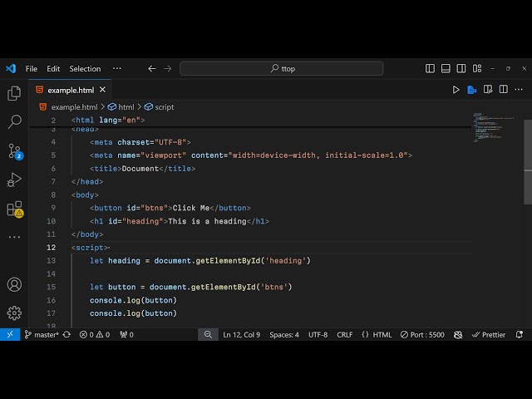Toggle the bottom panel layout

pos(446,69)
